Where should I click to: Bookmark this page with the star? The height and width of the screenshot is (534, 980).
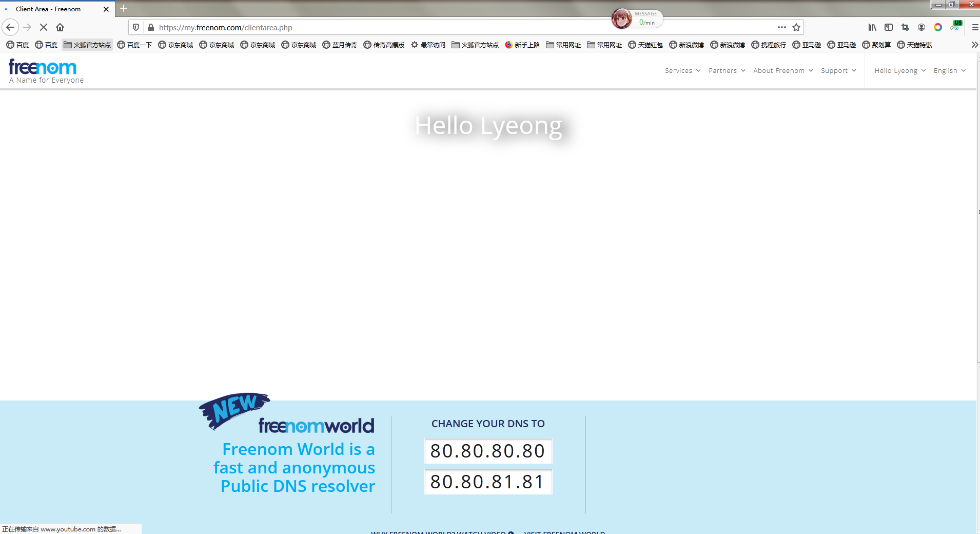(x=796, y=27)
